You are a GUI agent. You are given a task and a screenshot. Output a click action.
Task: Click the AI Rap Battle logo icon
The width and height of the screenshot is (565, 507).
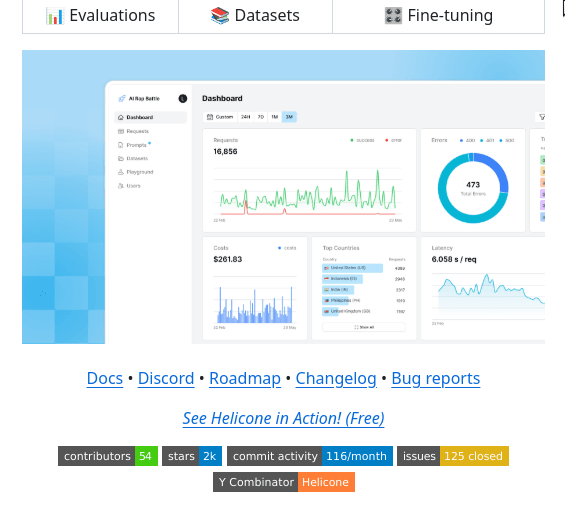(x=122, y=98)
